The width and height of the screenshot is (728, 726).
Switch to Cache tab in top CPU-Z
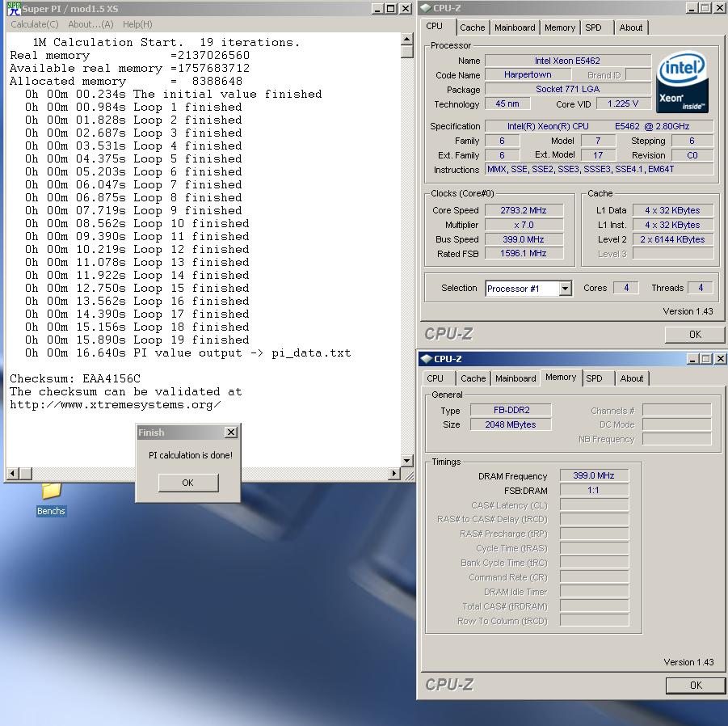click(x=472, y=27)
